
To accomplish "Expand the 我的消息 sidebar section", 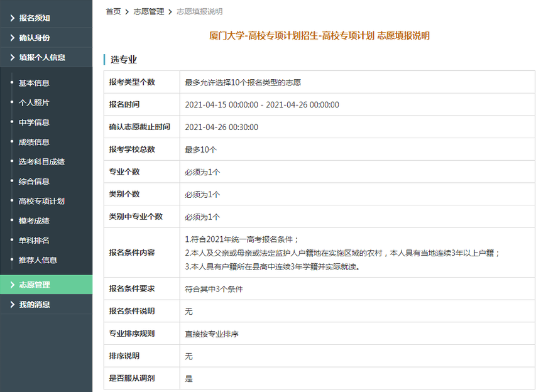I will tap(46, 304).
